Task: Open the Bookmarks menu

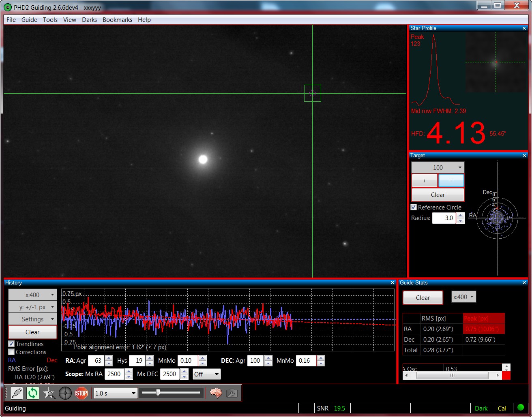Action: click(117, 19)
